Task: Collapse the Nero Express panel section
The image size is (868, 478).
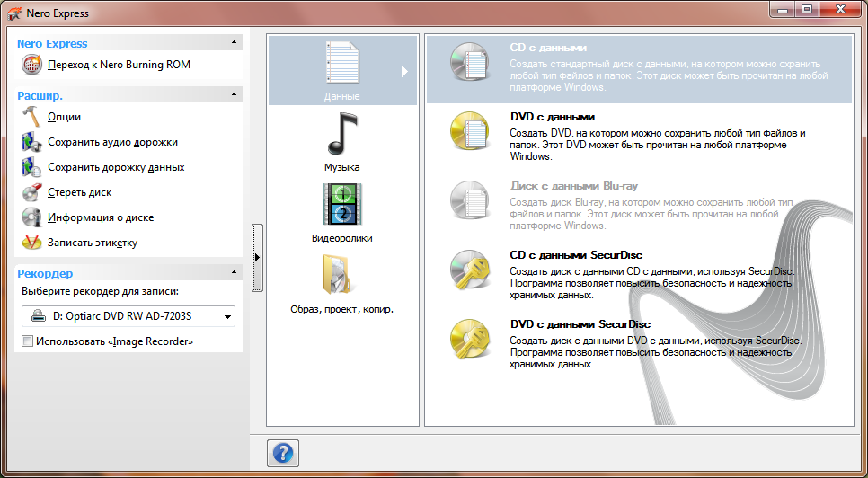Action: [234, 43]
